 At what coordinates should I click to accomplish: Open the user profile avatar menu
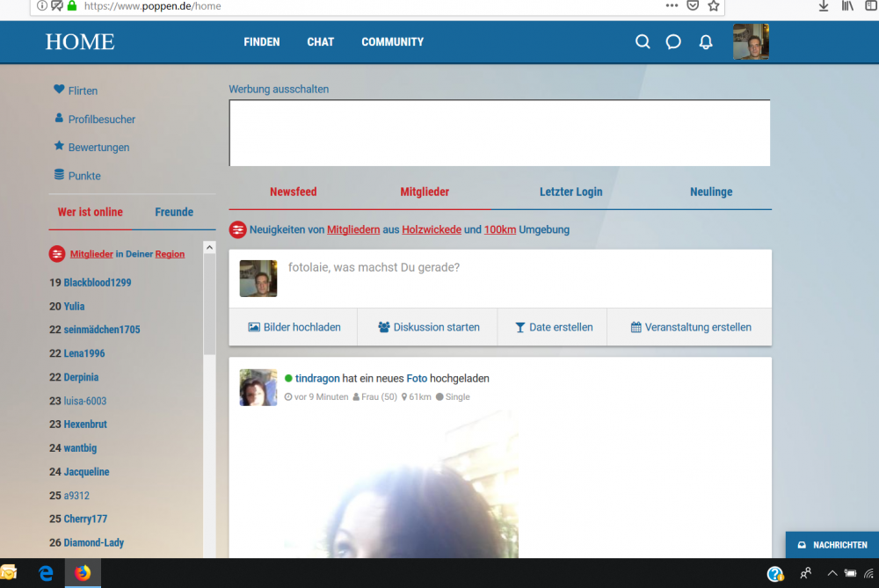tap(751, 42)
